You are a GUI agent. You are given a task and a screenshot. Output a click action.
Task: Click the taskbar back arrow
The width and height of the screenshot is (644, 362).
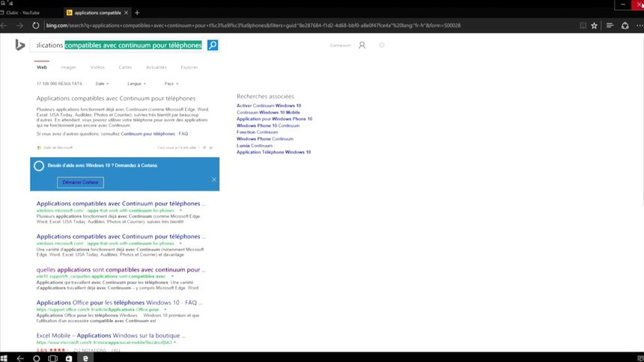(20, 358)
